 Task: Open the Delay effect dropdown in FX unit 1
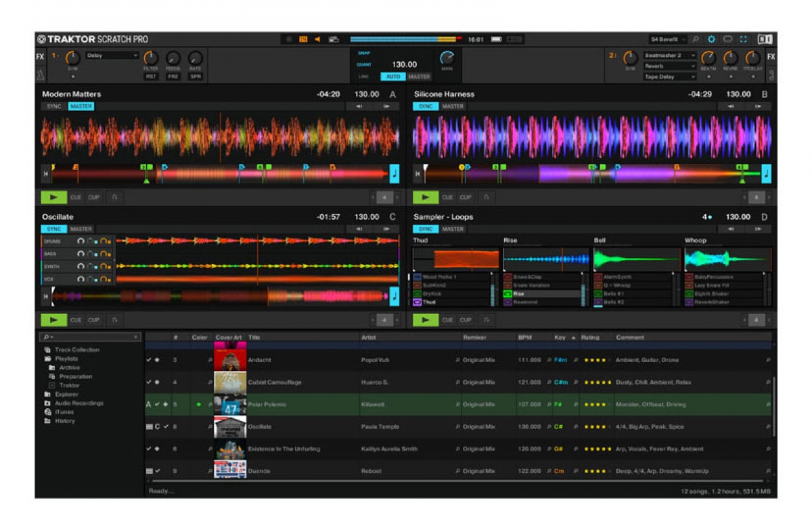click(112, 56)
